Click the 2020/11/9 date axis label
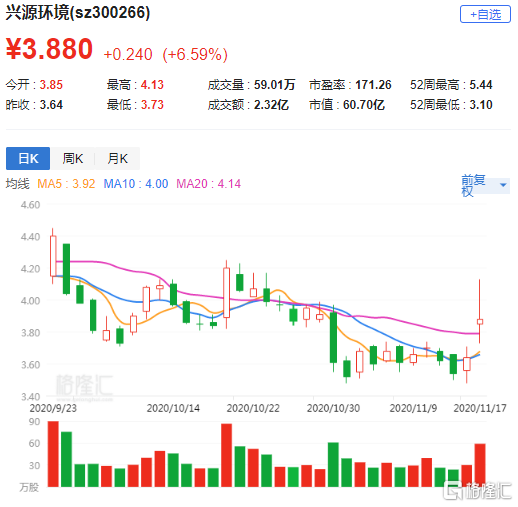Screen dimensions: 518x507 413,408
